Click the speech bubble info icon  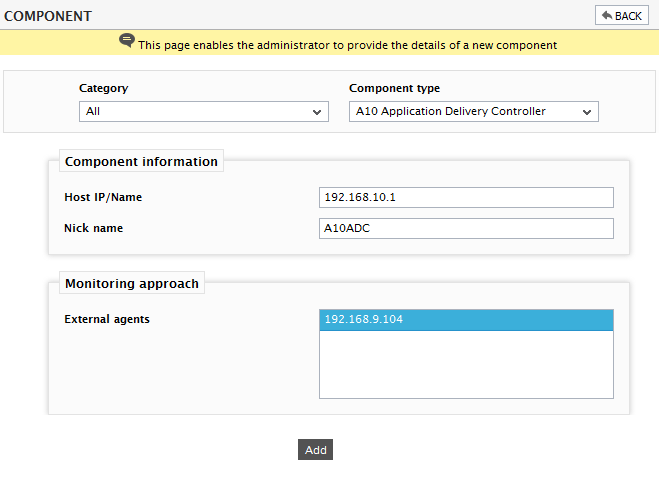tap(127, 41)
